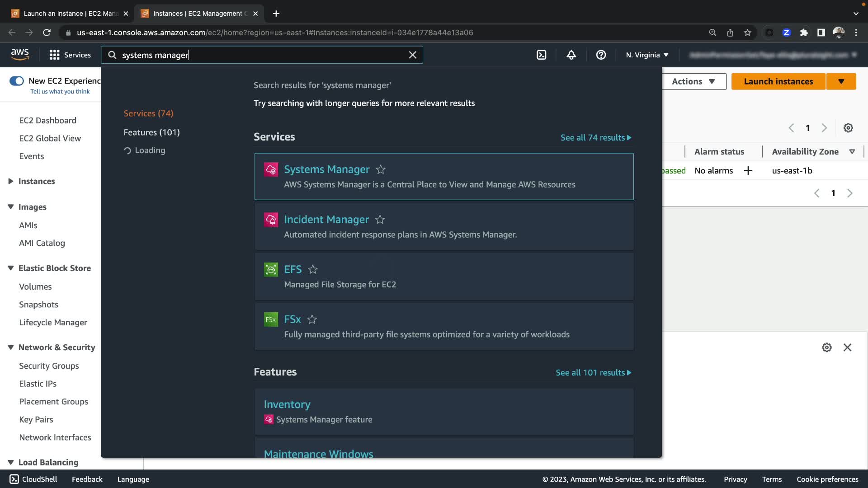
Task: Star the FSx service
Action: pos(312,319)
